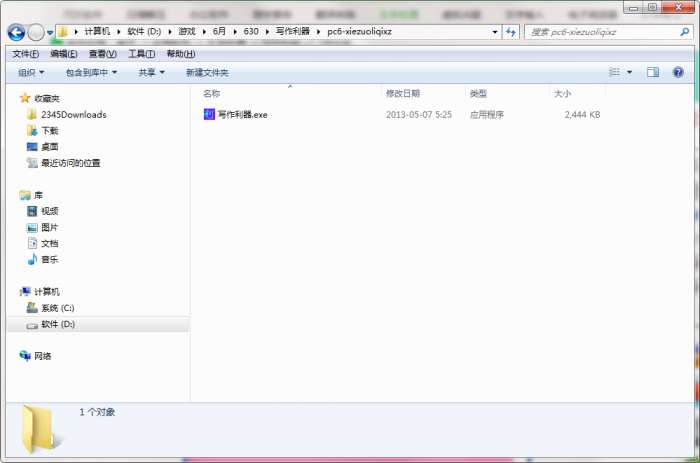Open the 包含到库中 dropdown
700x463 pixels.
[91, 72]
